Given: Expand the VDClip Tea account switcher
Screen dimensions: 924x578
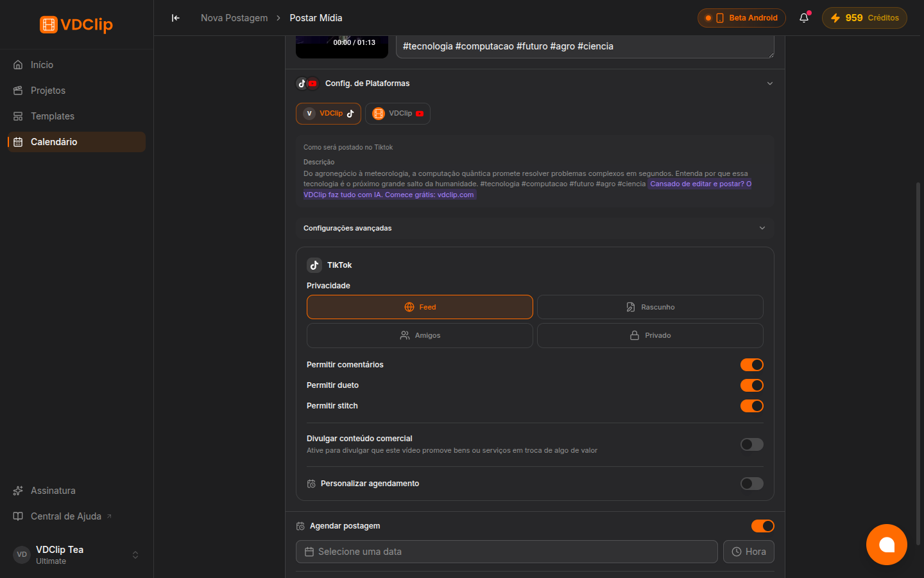Looking at the screenshot, I should tap(76, 555).
